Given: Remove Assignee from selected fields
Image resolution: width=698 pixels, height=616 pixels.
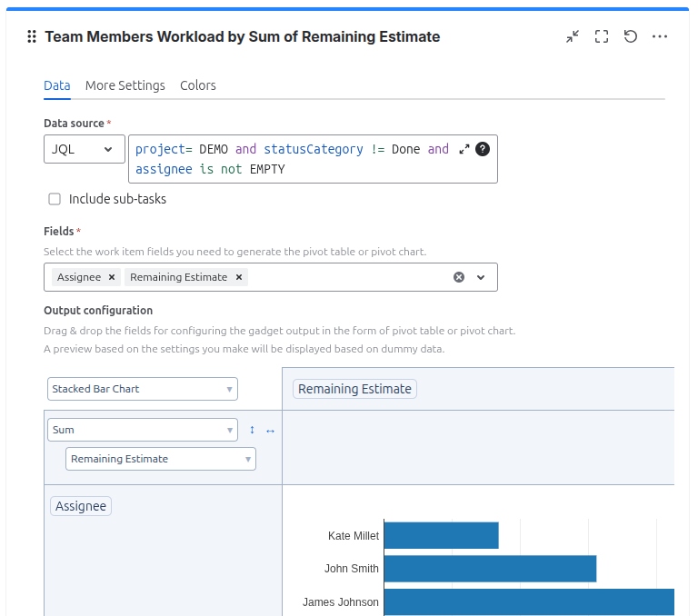Looking at the screenshot, I should 112,277.
